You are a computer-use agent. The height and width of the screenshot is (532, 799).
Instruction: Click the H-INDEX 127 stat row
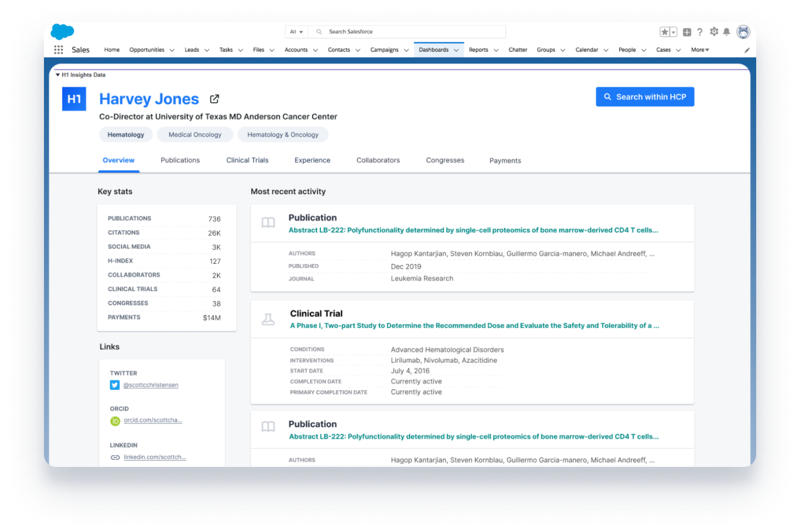[x=164, y=261]
